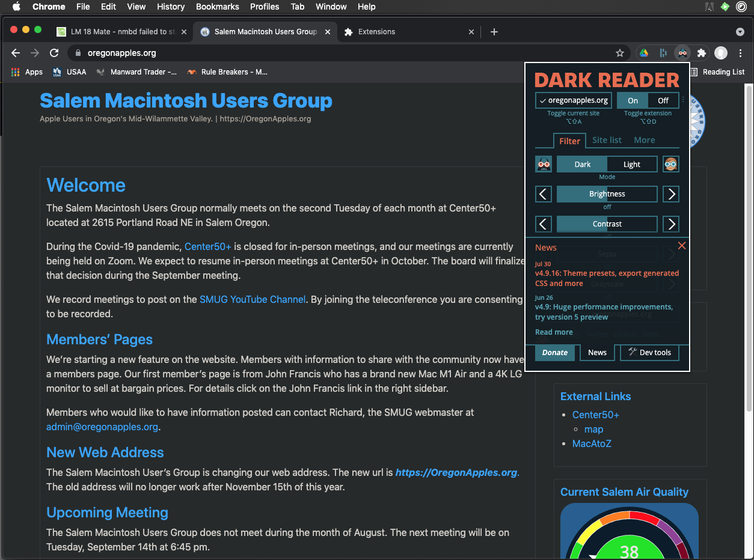
Task: Click the address bar URL field
Action: [349, 53]
